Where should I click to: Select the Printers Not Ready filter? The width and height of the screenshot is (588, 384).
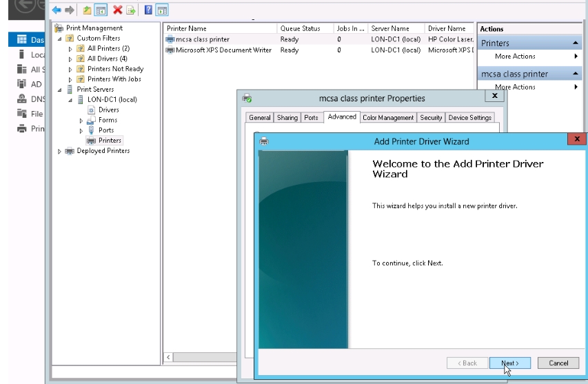tap(116, 69)
